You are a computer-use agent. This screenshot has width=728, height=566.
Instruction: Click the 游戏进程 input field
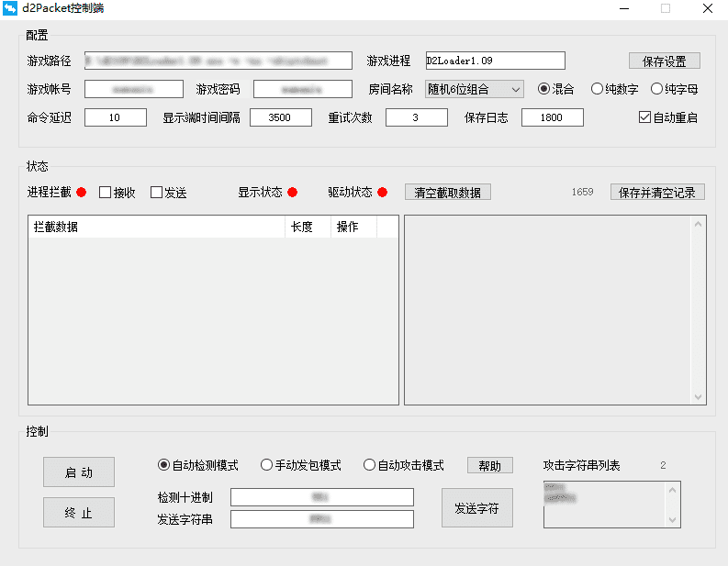(x=494, y=61)
